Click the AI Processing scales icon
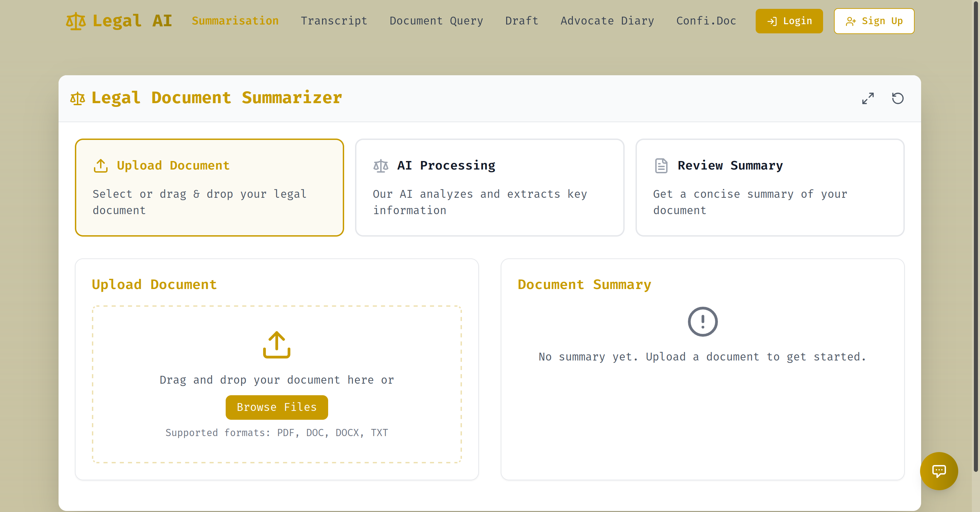Screen dimensions: 980x512 click(381, 166)
